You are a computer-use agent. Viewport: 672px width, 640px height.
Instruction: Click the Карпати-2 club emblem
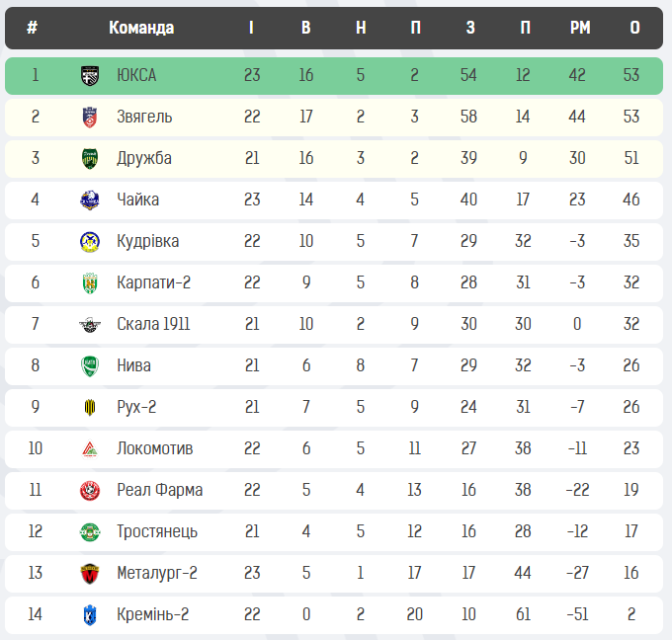90,282
